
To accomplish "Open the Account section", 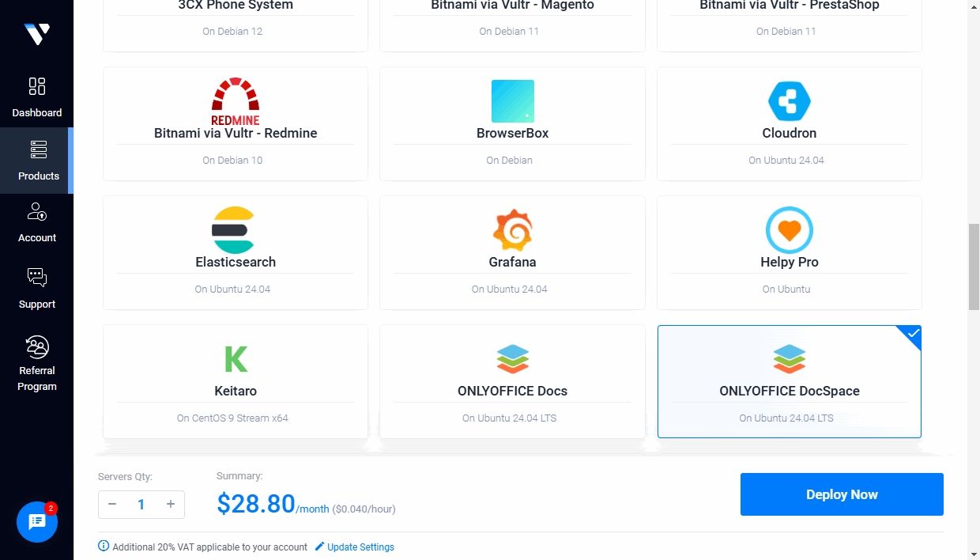I will [36, 223].
